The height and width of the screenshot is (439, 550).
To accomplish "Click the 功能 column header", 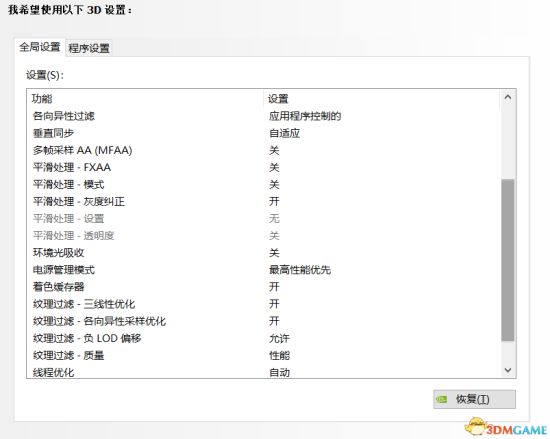I will tap(145, 99).
